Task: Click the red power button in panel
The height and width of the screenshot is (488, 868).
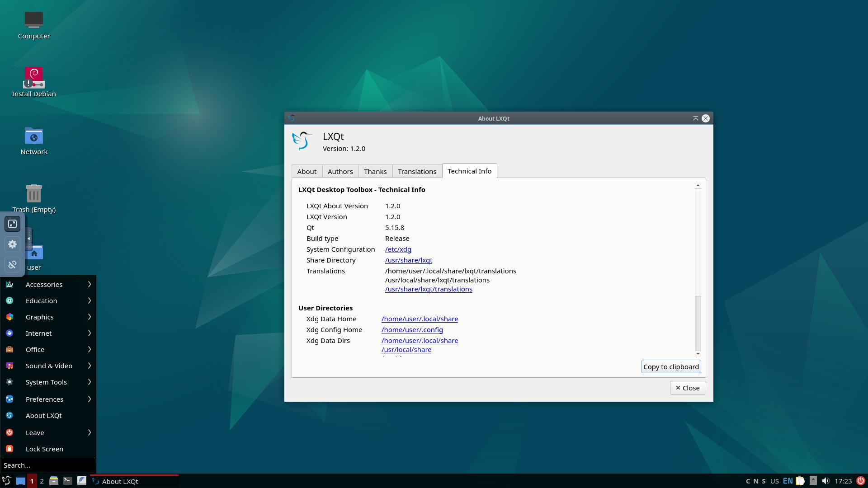Action: tap(861, 481)
